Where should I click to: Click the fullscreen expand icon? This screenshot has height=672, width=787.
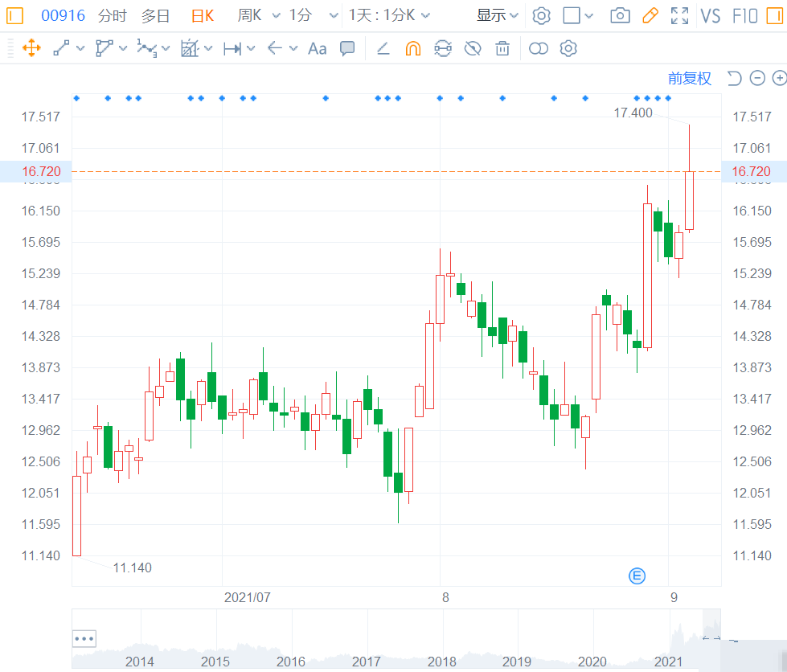tap(679, 15)
